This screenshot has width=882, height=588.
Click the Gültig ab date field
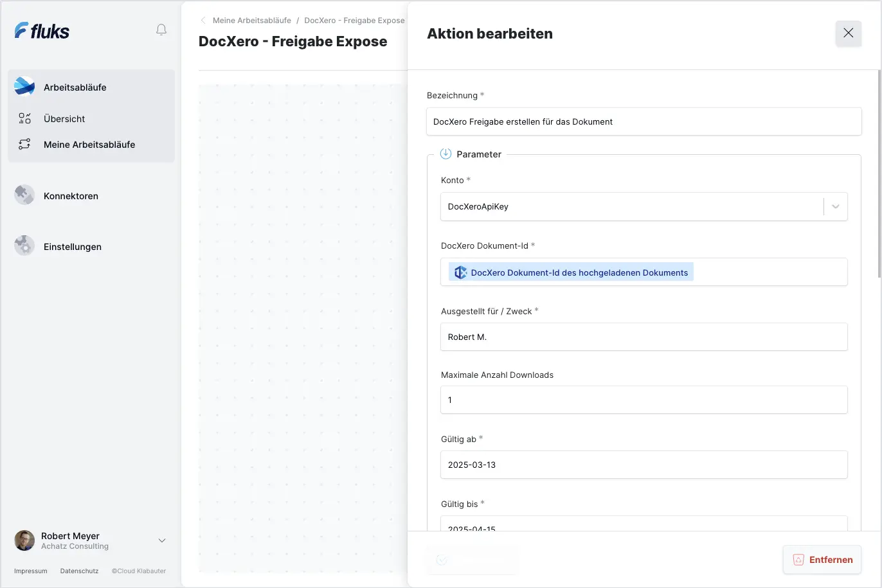point(643,465)
